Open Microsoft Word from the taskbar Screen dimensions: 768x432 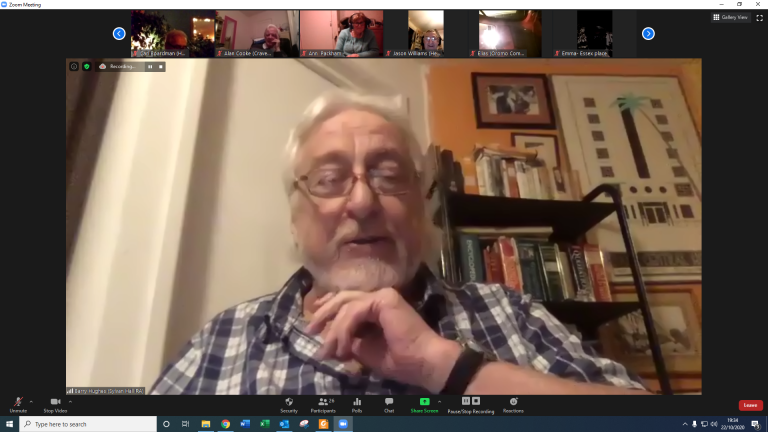point(245,424)
